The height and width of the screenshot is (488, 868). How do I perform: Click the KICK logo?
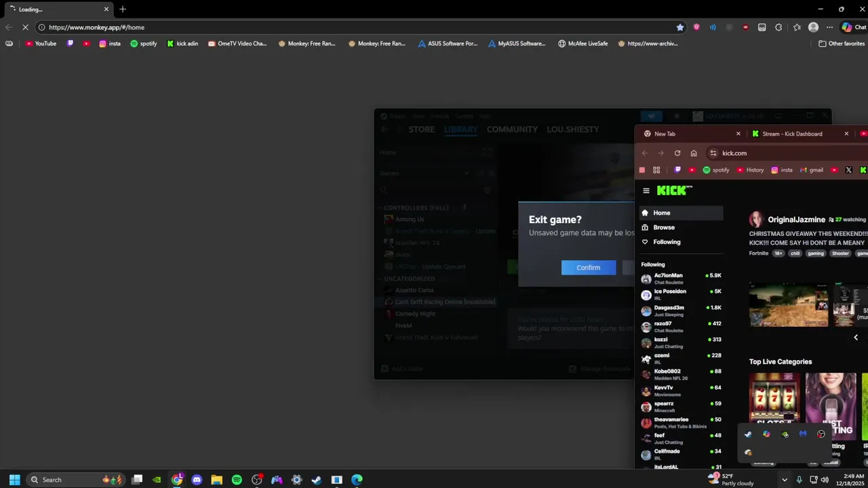coord(674,190)
